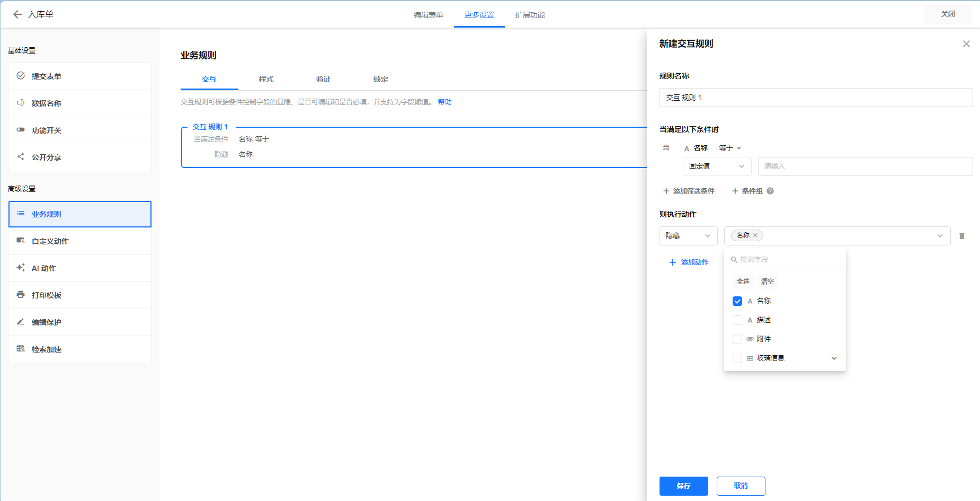Viewport: 980px width, 501px height.
Task: Click the 提交表单 checkmark icon
Action: click(x=21, y=76)
